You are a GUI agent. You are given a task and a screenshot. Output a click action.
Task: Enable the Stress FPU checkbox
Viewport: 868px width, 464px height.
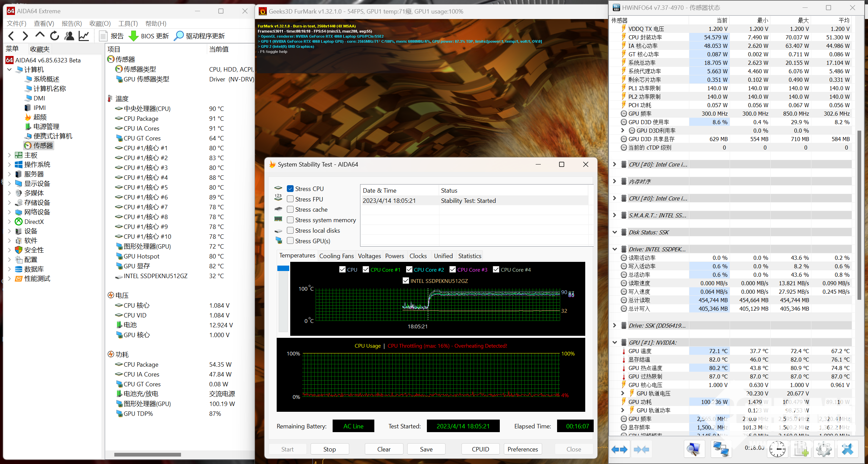pos(290,199)
